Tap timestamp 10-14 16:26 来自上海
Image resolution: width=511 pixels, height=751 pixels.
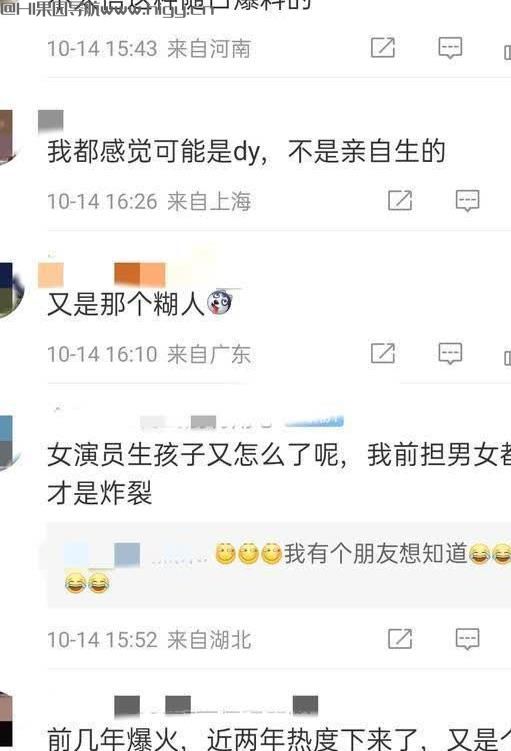[149, 201]
